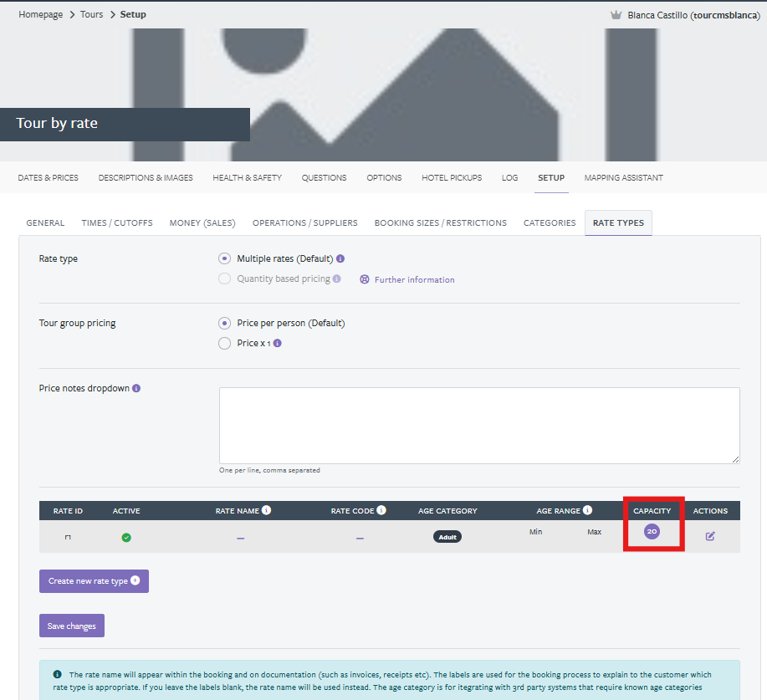The width and height of the screenshot is (767, 700).
Task: Choose Price x 1 radio option
Action: coord(224,343)
